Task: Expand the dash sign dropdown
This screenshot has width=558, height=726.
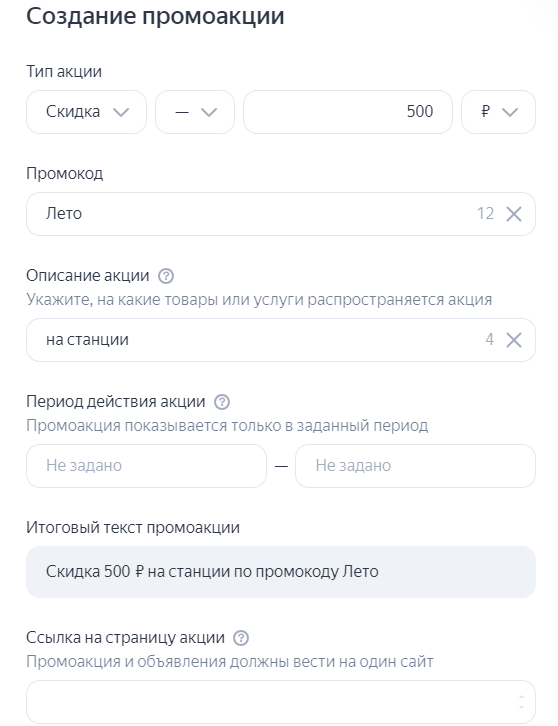Action: click(195, 112)
